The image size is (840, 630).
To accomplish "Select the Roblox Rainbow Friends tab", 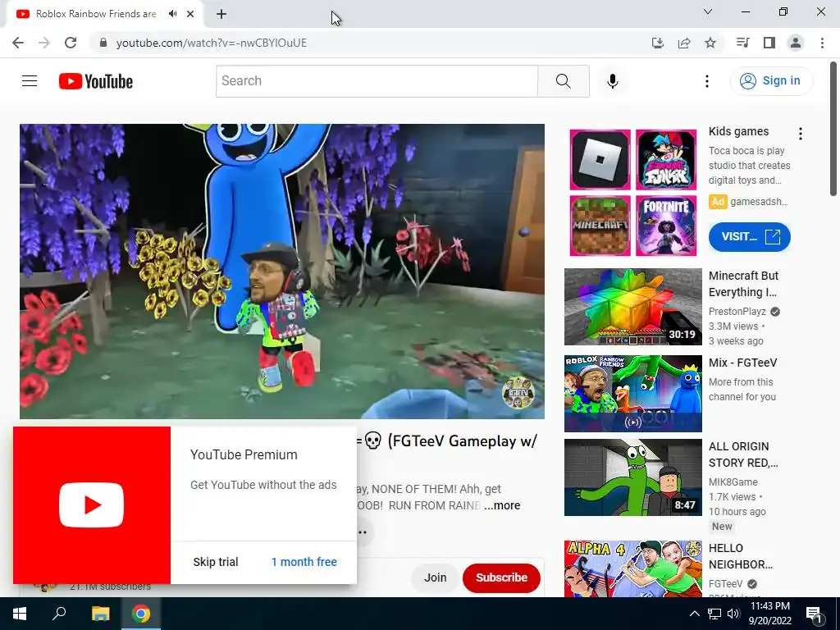I will click(96, 14).
